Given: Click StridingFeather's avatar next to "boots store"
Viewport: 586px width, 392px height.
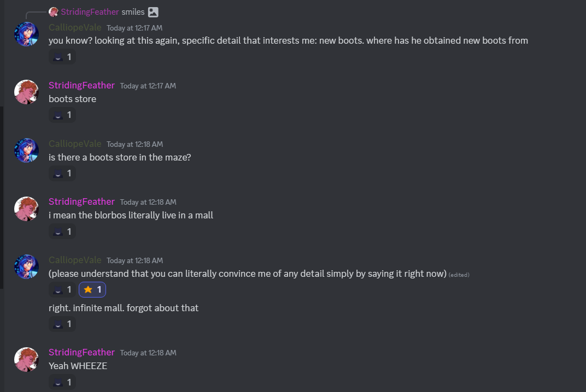Looking at the screenshot, I should [26, 92].
